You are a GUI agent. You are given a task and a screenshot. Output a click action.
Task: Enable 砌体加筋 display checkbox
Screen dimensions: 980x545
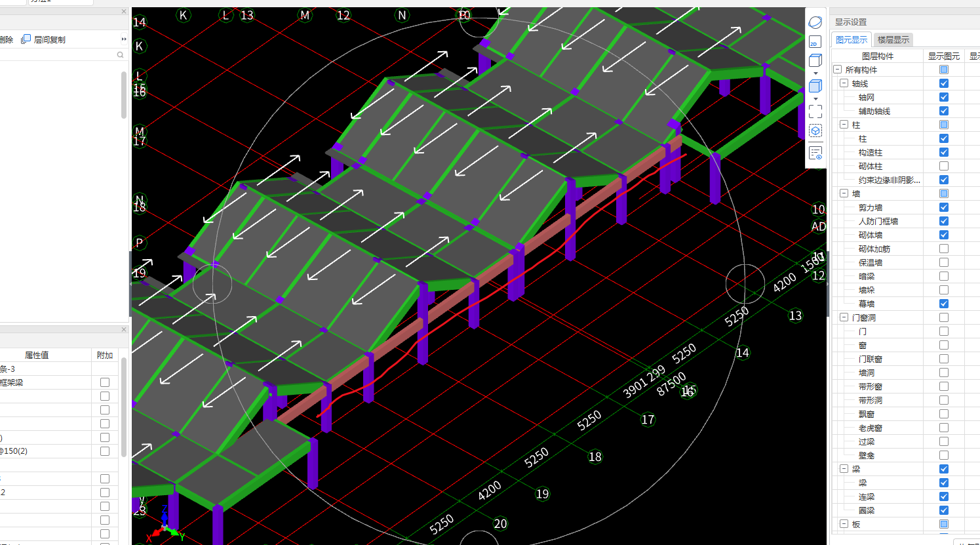(944, 249)
